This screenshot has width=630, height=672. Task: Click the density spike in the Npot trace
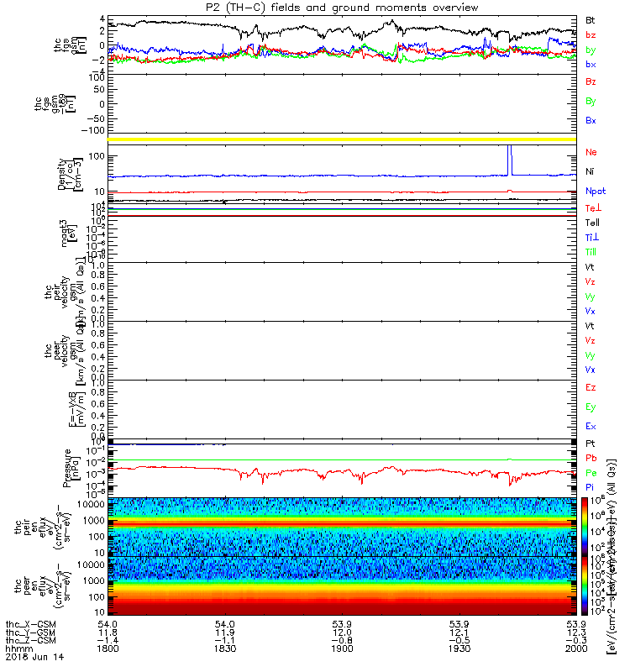510,159
